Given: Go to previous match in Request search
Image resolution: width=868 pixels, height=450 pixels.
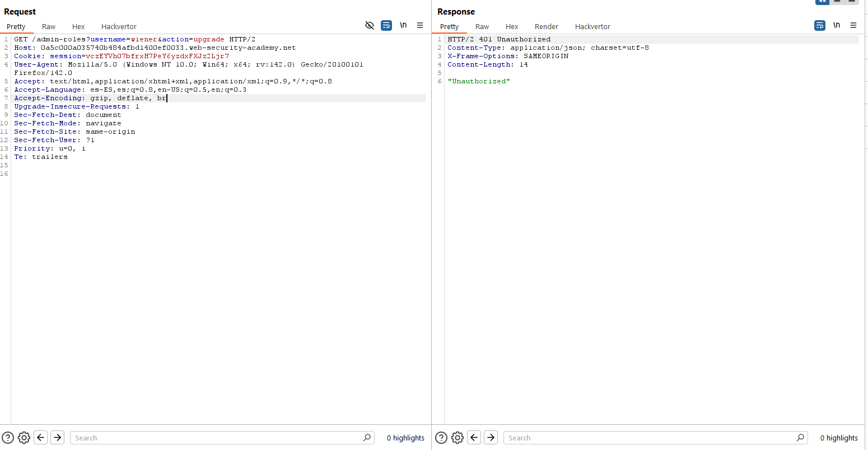Looking at the screenshot, I should [x=41, y=438].
